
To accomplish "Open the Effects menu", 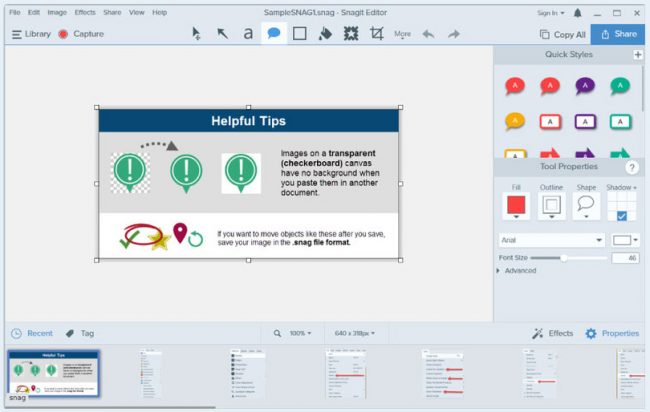I will pos(85,12).
